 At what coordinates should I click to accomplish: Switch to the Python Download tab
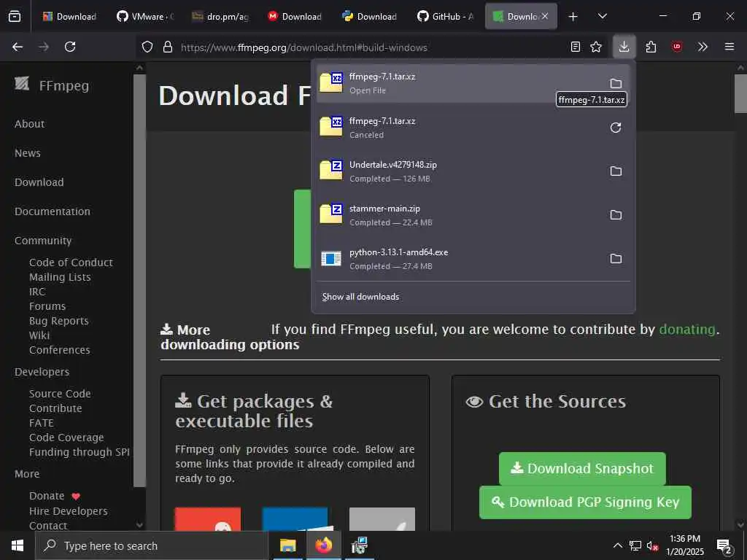[x=371, y=17]
